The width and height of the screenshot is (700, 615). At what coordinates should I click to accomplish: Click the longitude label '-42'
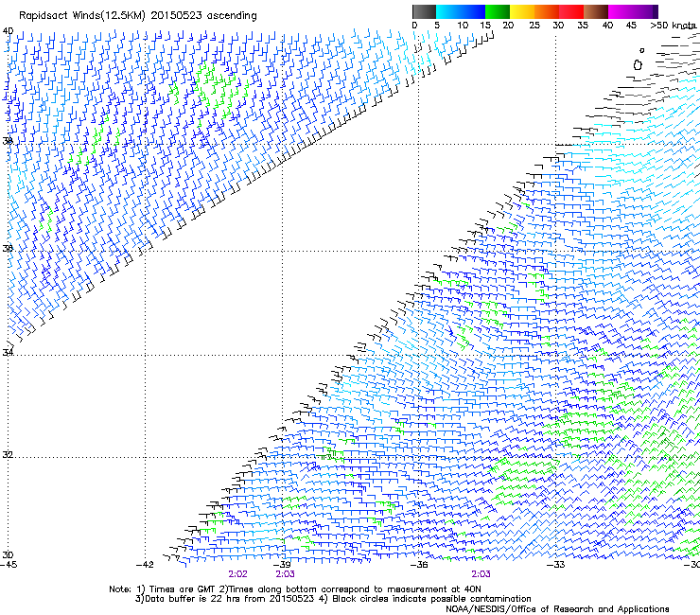pos(145,565)
